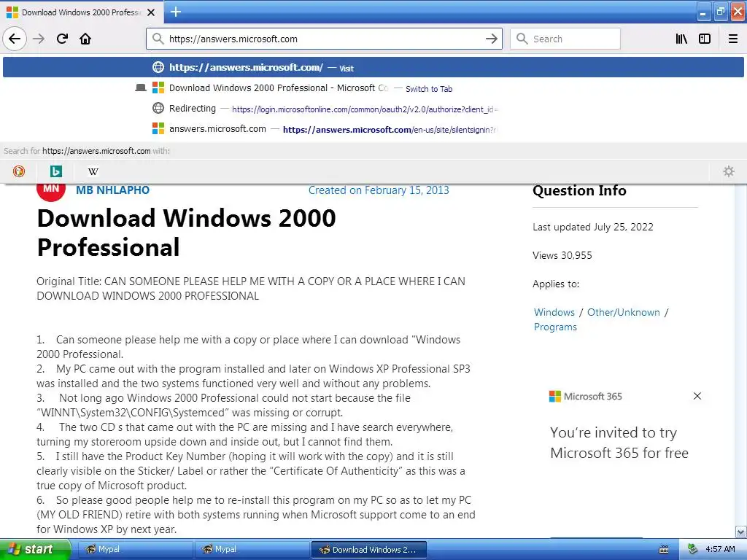
Task: Click Created on February 15, 2013 link
Action: pos(379,190)
